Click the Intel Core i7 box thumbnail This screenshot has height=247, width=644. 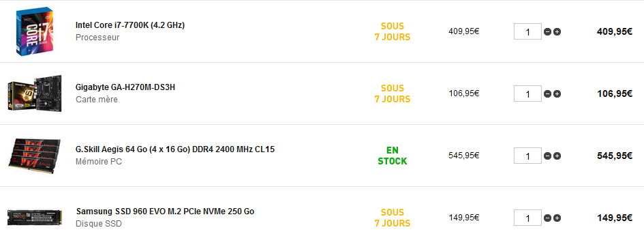click(35, 31)
